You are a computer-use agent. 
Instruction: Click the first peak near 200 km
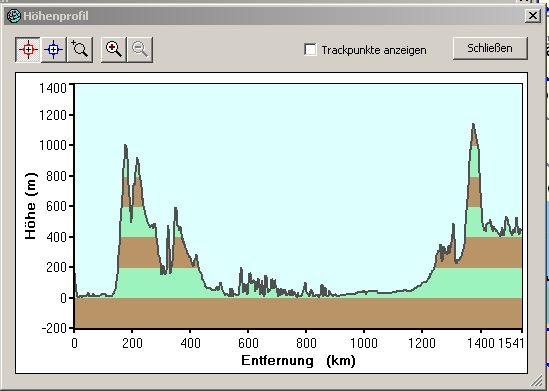(125, 146)
